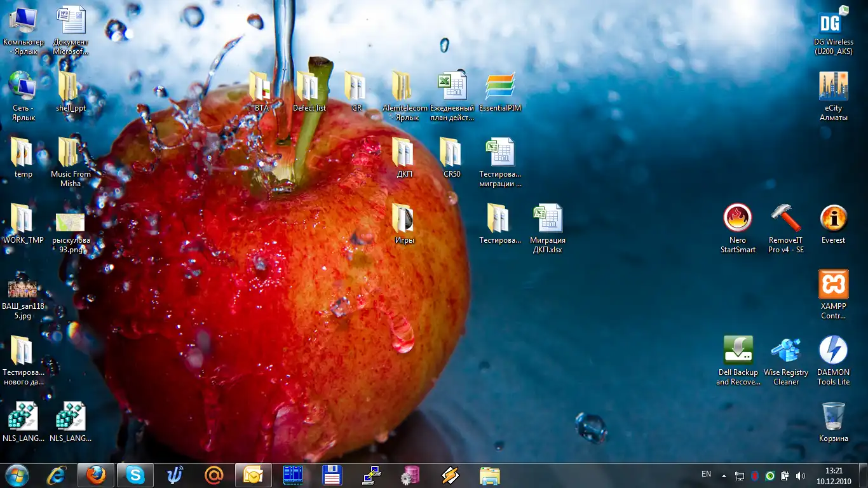
Task: Select the EssentialPIM desktop icon
Action: [x=500, y=87]
